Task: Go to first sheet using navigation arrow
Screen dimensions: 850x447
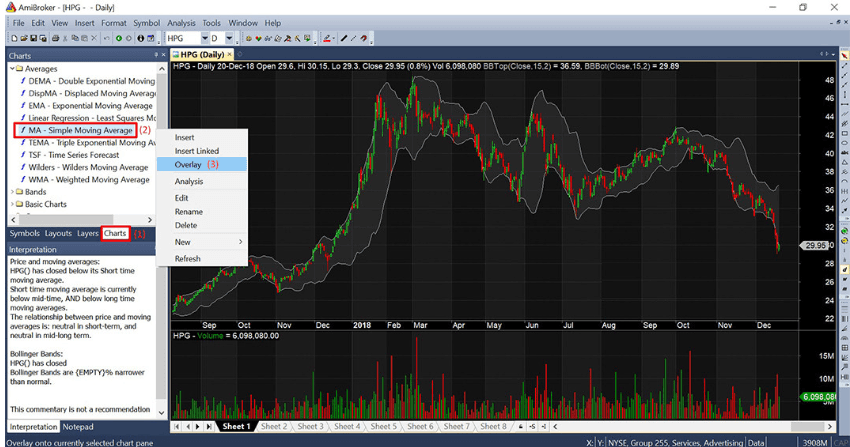Action: [x=177, y=427]
